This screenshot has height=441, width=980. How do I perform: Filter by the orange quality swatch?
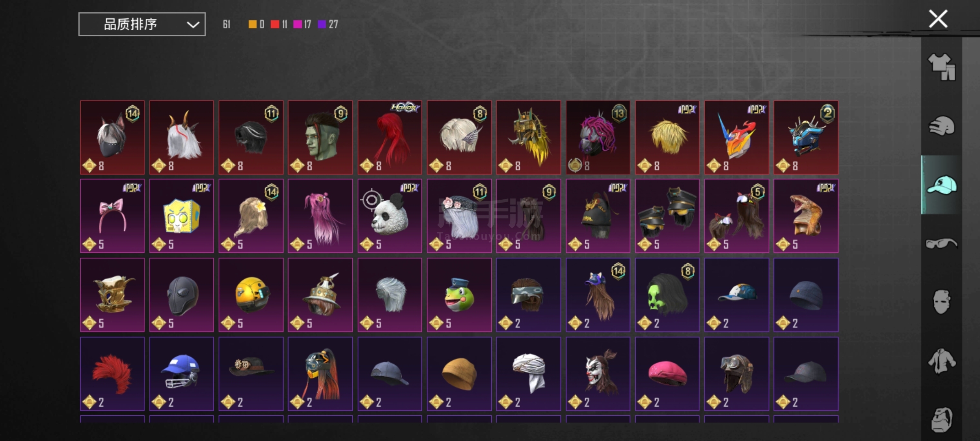(x=253, y=24)
